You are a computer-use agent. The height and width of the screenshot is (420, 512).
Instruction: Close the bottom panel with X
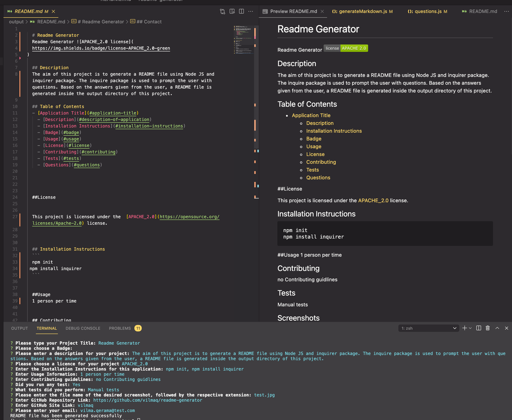pyautogui.click(x=506, y=328)
